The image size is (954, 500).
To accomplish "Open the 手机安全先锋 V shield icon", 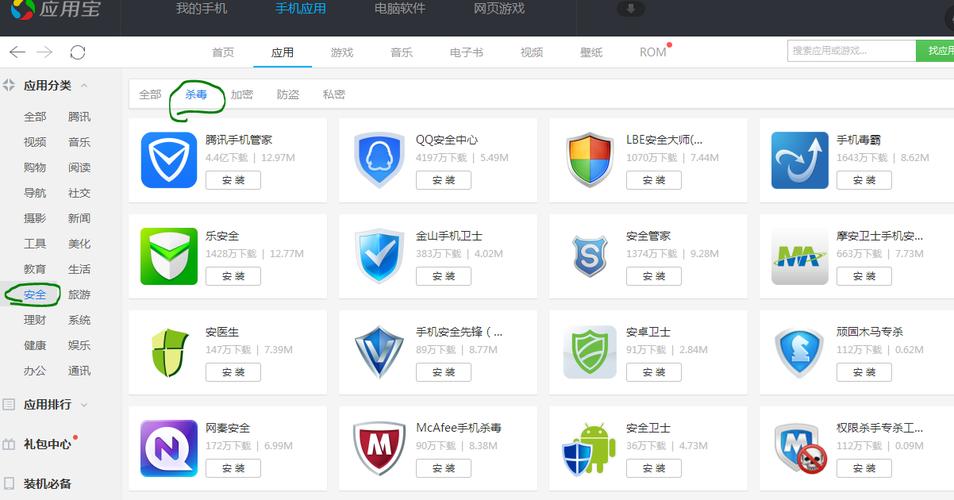I will point(379,352).
